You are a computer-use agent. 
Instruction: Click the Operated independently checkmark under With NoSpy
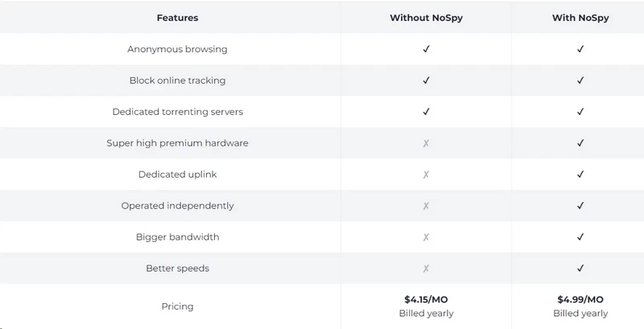pos(580,205)
